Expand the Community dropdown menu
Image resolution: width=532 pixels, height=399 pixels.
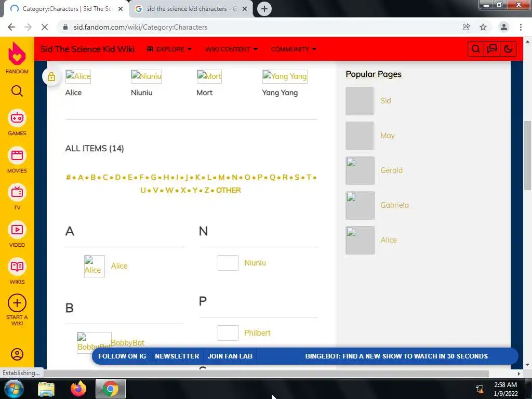pos(294,49)
